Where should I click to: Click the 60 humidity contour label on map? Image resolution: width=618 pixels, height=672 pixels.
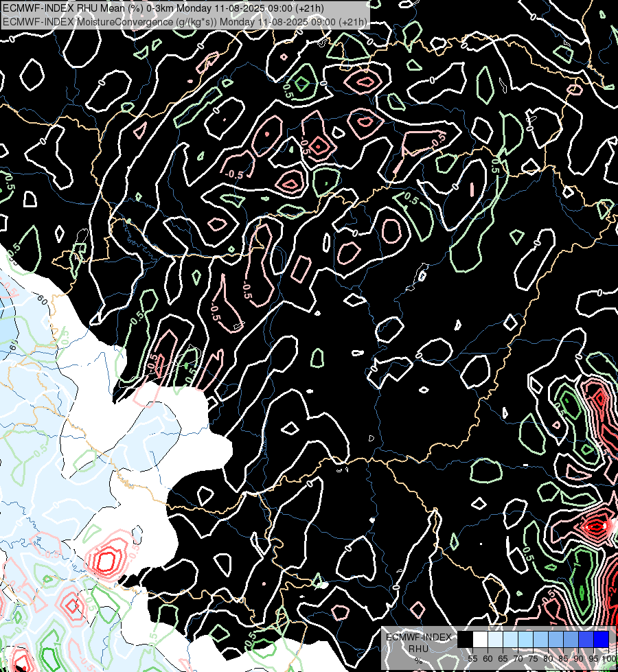42,301
